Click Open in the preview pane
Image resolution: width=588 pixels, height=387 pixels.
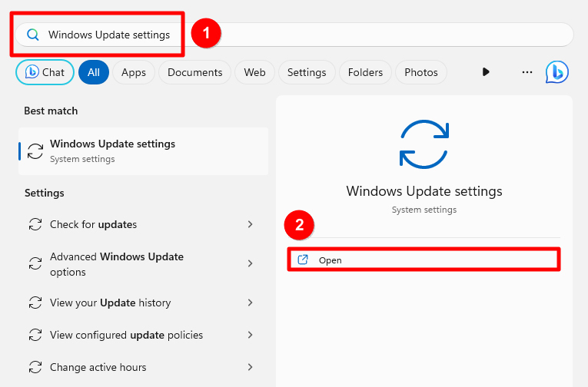(x=424, y=260)
